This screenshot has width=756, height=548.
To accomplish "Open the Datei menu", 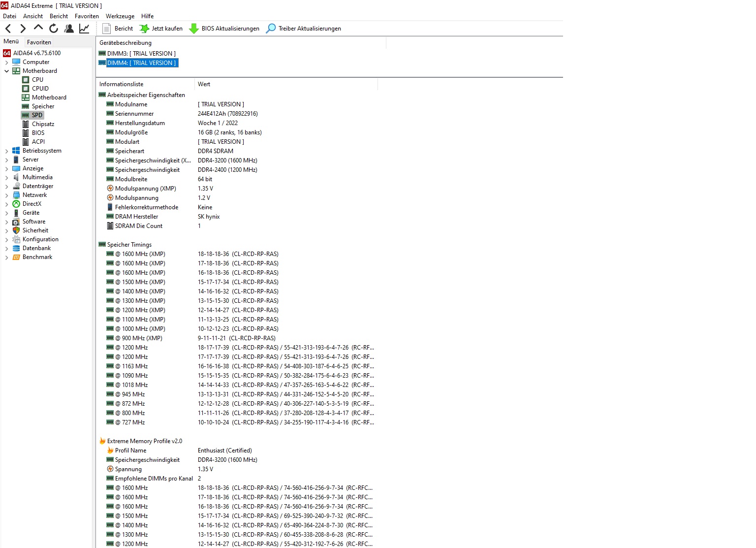I will point(9,16).
